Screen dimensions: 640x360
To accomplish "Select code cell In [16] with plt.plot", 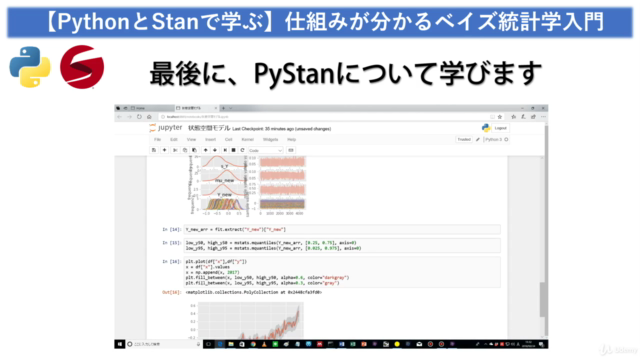I will pos(342,272).
